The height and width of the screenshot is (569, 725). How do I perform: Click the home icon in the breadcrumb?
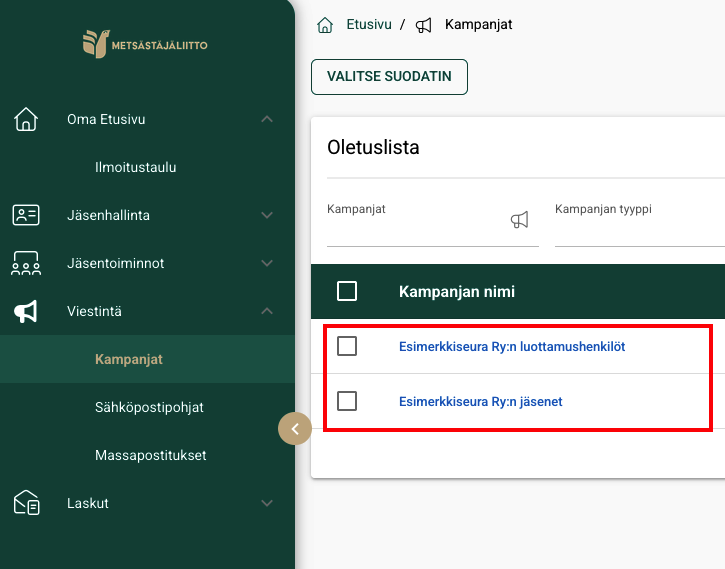(x=325, y=25)
